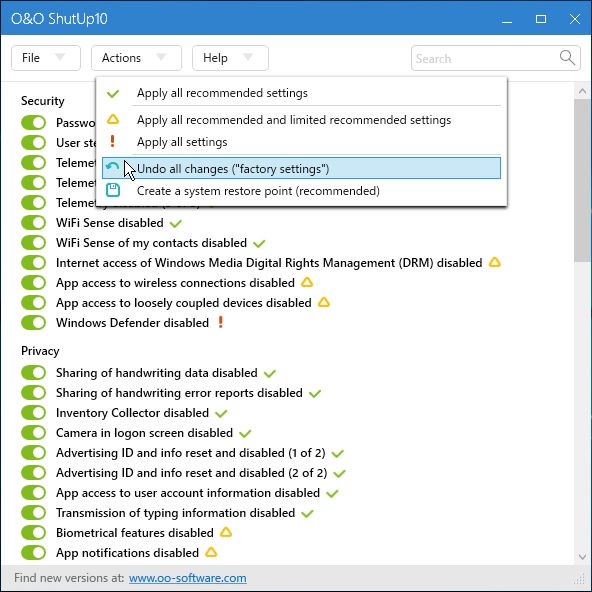Click yellow triangle beside App notifications disabled
Viewport: 592px width, 592px height.
pos(211,552)
